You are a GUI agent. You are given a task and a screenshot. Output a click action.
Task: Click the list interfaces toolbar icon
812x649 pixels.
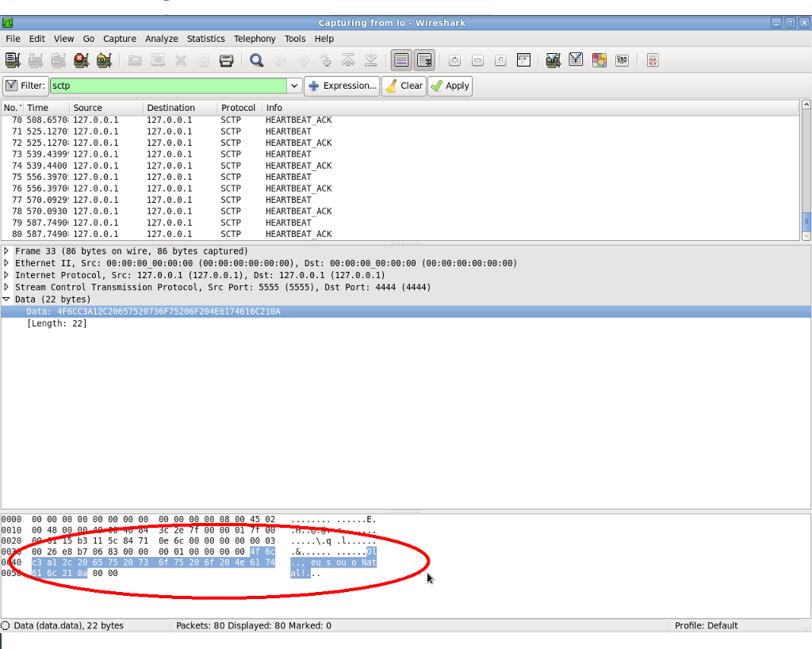pyautogui.click(x=12, y=60)
